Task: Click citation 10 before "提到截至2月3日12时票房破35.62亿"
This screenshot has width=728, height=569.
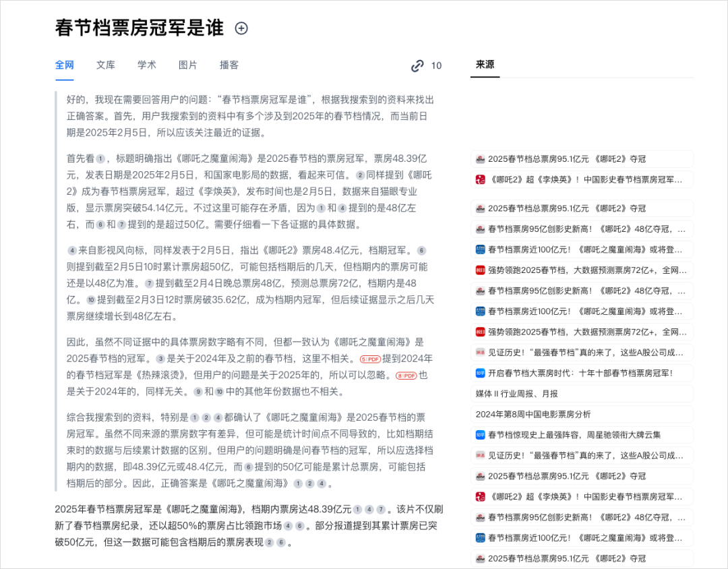Action: (x=91, y=300)
